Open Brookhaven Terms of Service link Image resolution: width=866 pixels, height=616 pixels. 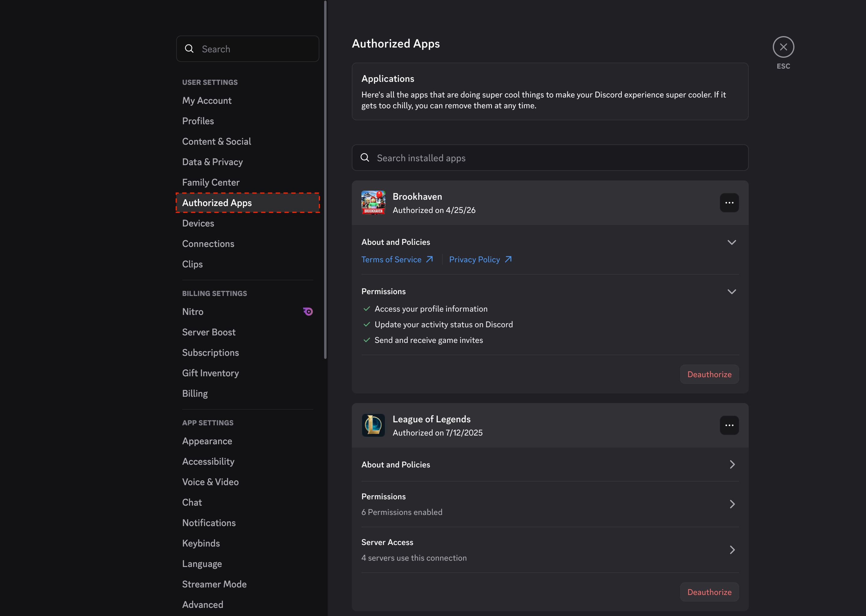click(397, 260)
